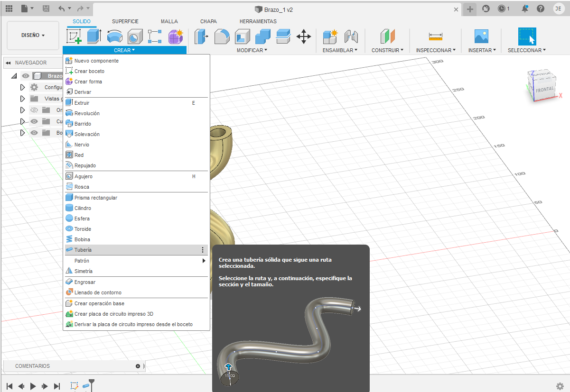570x392 pixels.
Task: Open the CONSTRUIR dropdown
Action: (387, 50)
